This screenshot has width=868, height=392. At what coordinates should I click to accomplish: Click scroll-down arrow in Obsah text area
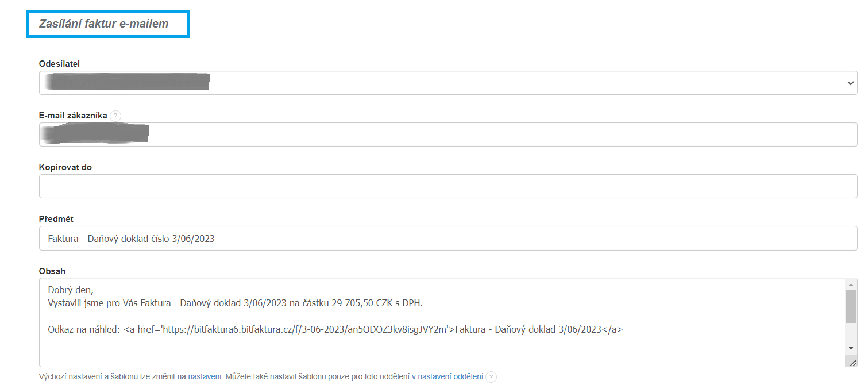[x=851, y=348]
